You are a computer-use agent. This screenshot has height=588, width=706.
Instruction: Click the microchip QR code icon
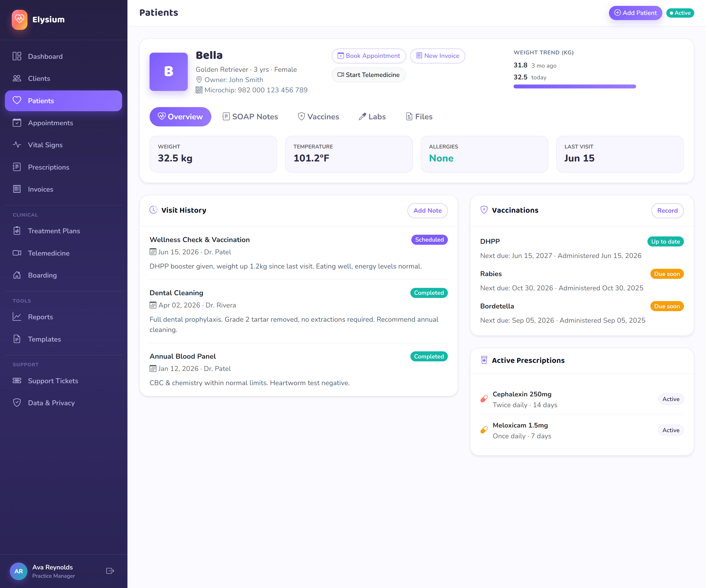[x=199, y=90]
